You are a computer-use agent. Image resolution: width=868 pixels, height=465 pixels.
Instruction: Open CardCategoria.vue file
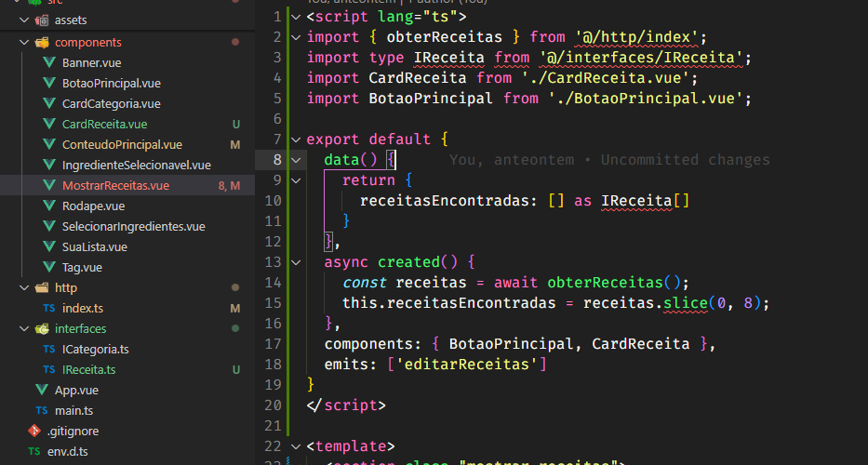[112, 104]
